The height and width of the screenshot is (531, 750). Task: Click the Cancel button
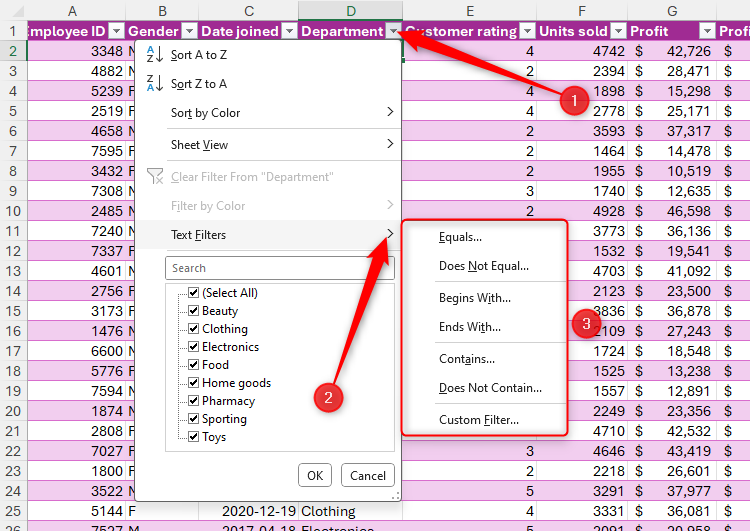(367, 475)
